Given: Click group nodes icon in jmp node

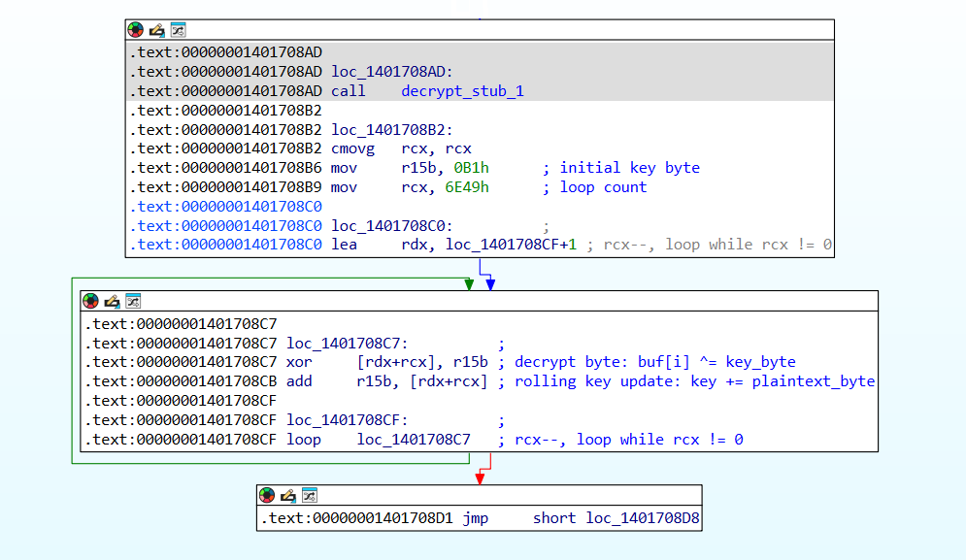Looking at the screenshot, I should 310,495.
